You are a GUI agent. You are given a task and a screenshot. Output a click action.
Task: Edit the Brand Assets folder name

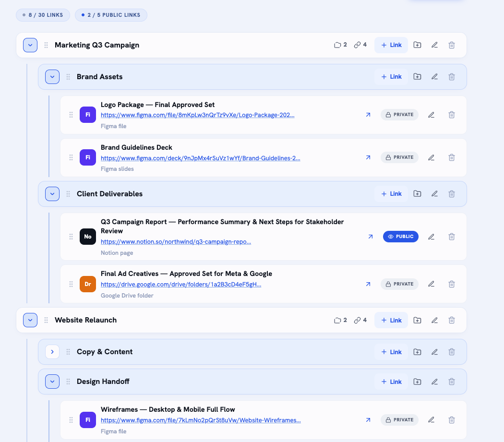pos(434,77)
